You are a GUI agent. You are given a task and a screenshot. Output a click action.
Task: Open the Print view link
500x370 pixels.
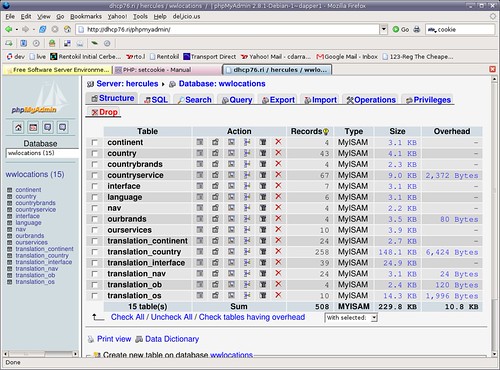click(114, 339)
